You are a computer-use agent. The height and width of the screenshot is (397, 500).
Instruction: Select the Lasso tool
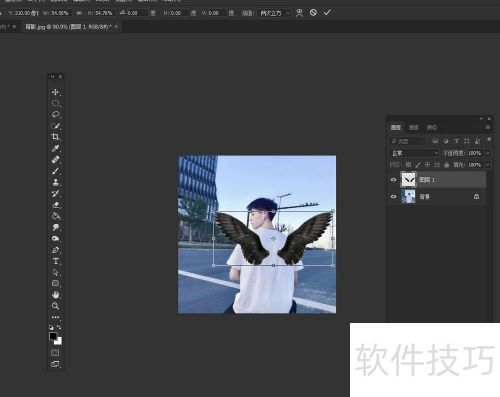coord(55,114)
